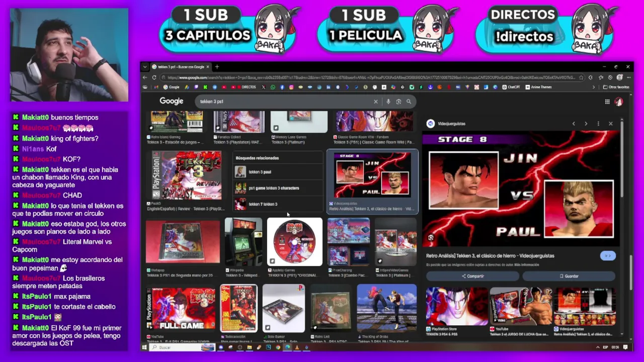Go to next image in preview panel
Viewport: 644px width, 362px height.
(586, 124)
